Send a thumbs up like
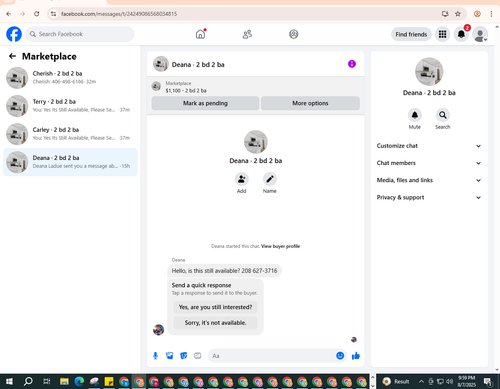Image resolution: width=500 pixels, height=389 pixels. [356, 356]
